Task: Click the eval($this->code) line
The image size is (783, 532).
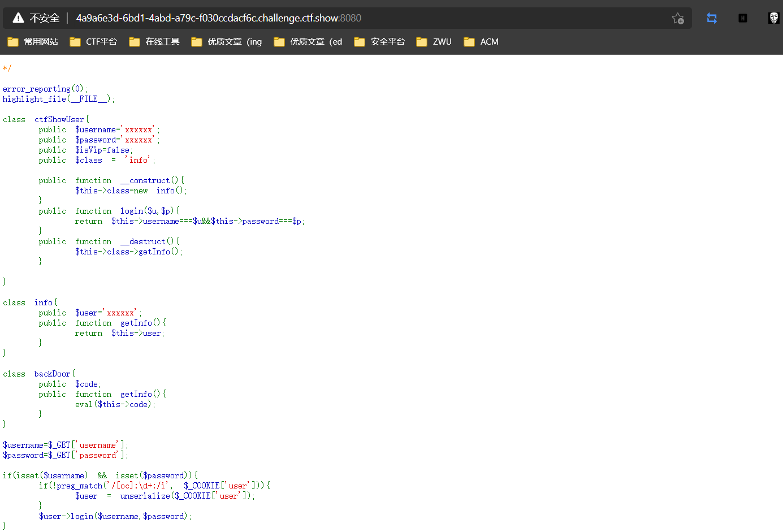Action: pyautogui.click(x=115, y=404)
